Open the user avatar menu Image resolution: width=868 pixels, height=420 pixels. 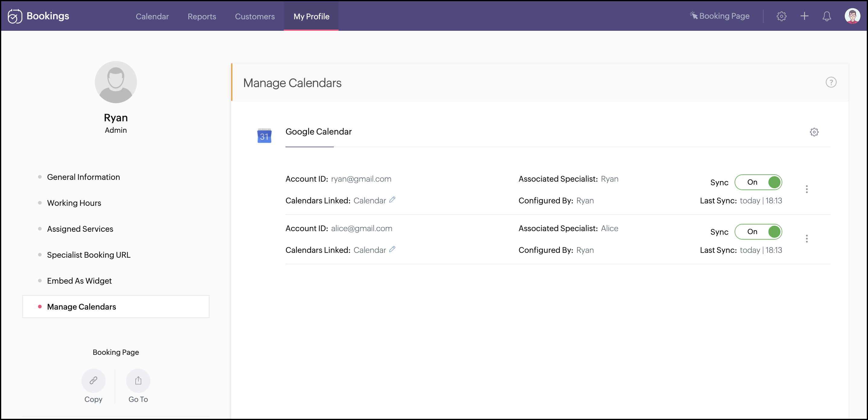pos(852,16)
